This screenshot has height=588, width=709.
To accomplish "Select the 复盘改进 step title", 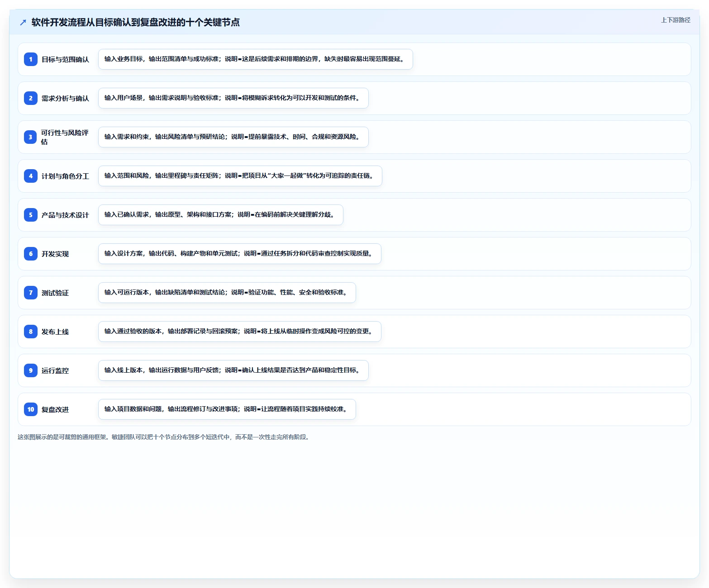I will pos(55,409).
